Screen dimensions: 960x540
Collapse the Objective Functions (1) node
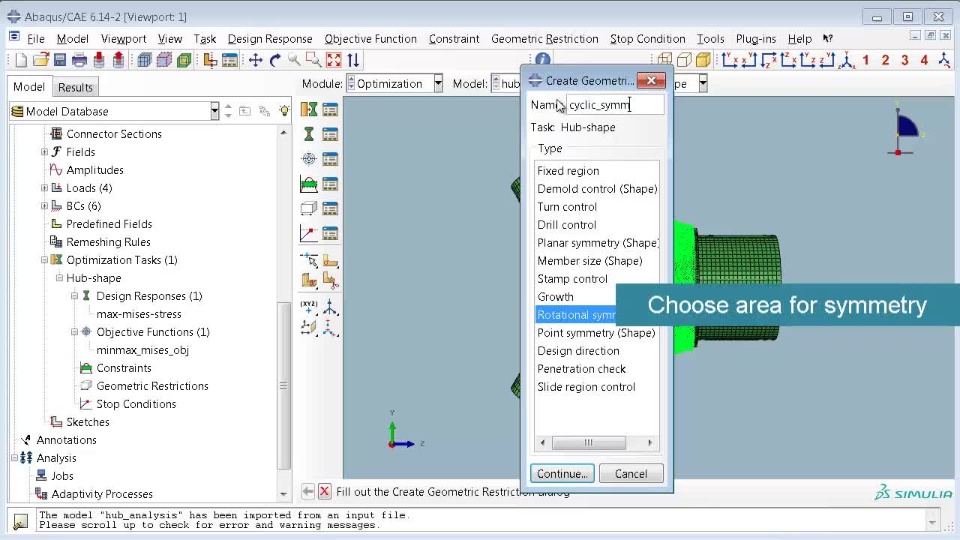(x=74, y=332)
